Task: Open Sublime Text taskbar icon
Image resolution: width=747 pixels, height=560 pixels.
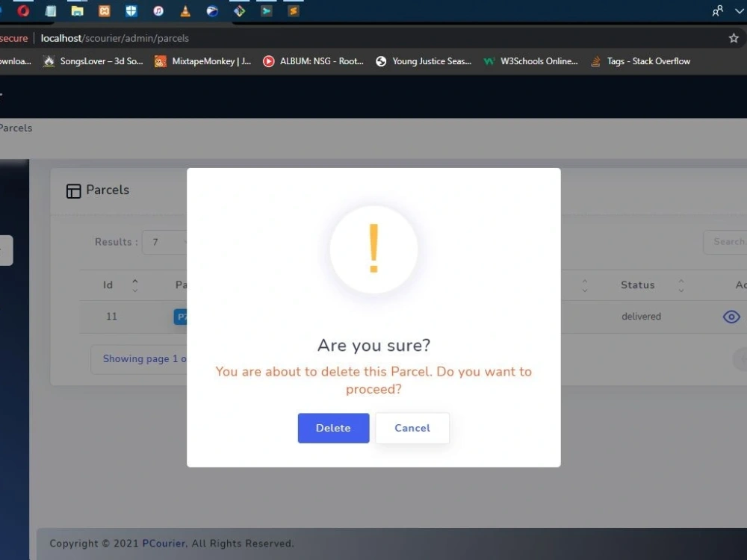Action: coord(294,10)
